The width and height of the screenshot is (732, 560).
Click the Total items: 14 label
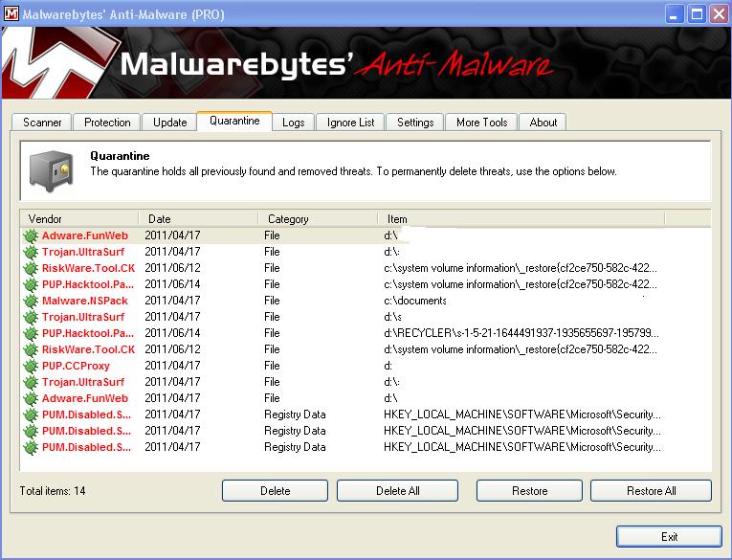click(x=53, y=491)
